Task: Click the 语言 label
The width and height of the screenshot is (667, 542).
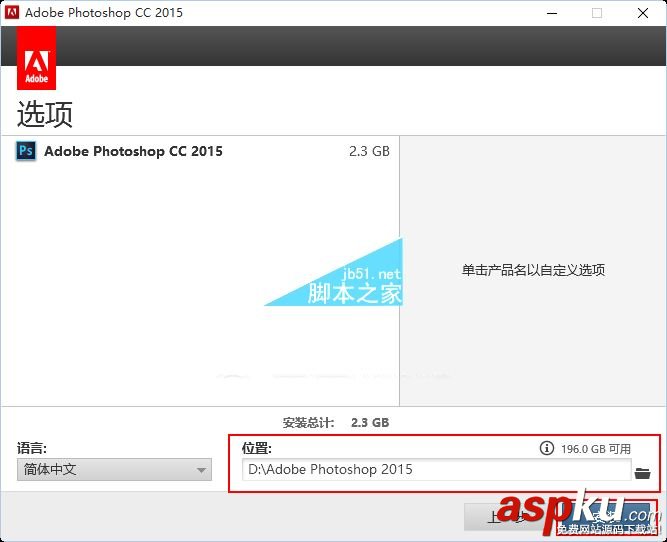Action: 32,448
